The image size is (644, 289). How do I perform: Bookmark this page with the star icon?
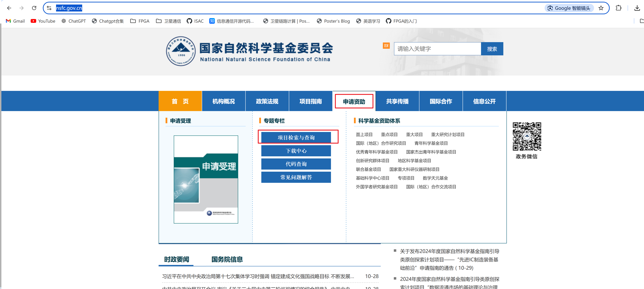tap(601, 8)
